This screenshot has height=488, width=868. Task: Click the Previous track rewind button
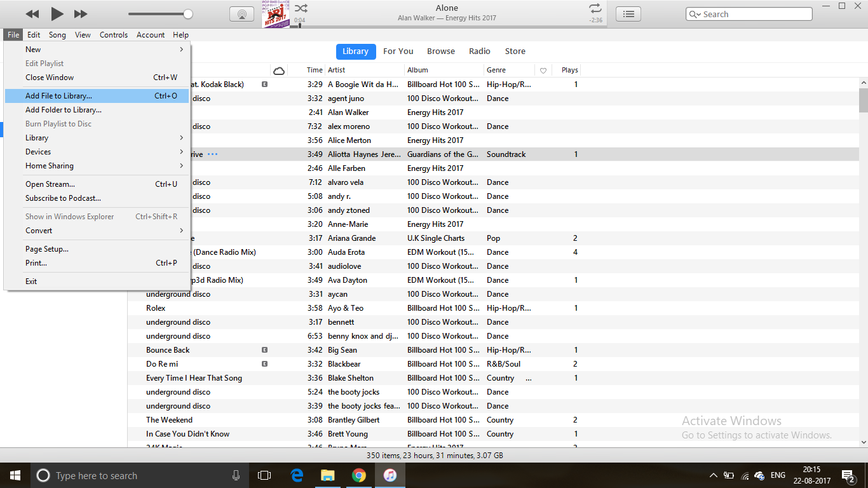click(32, 14)
